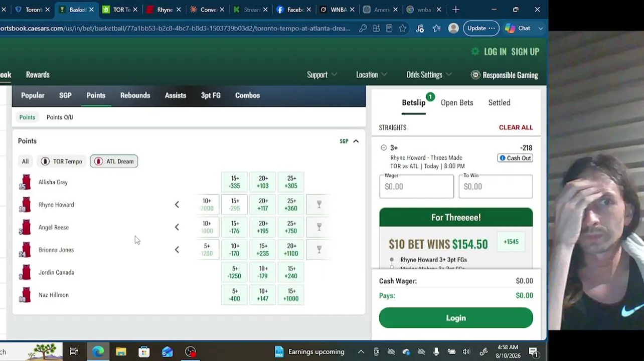Open the Points O/U sub-tab

(x=60, y=117)
